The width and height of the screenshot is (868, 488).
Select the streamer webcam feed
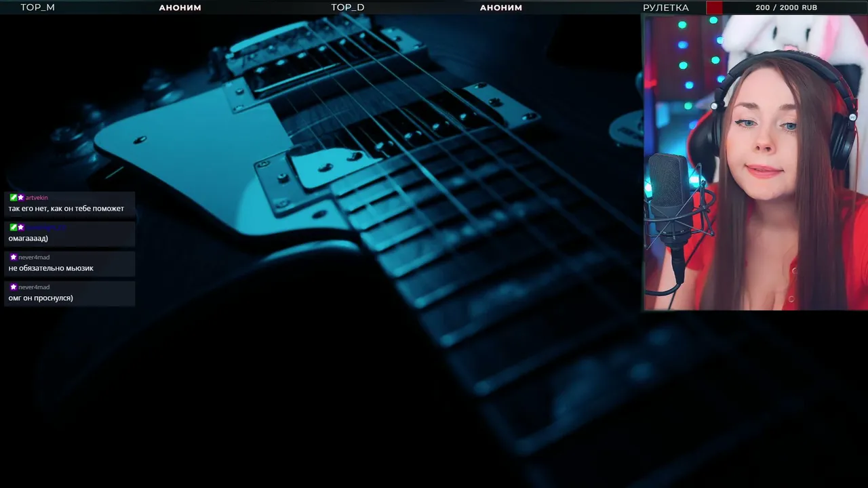pos(755,163)
